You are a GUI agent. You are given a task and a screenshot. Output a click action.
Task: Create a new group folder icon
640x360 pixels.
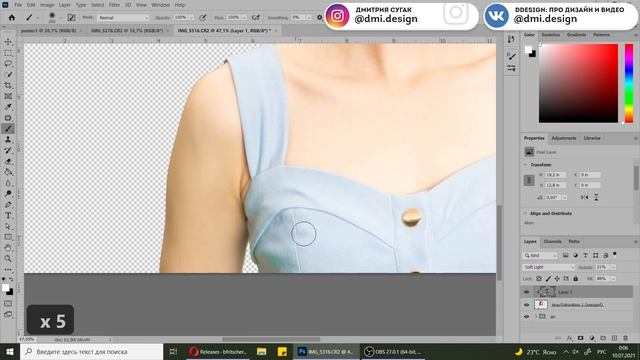click(x=603, y=338)
